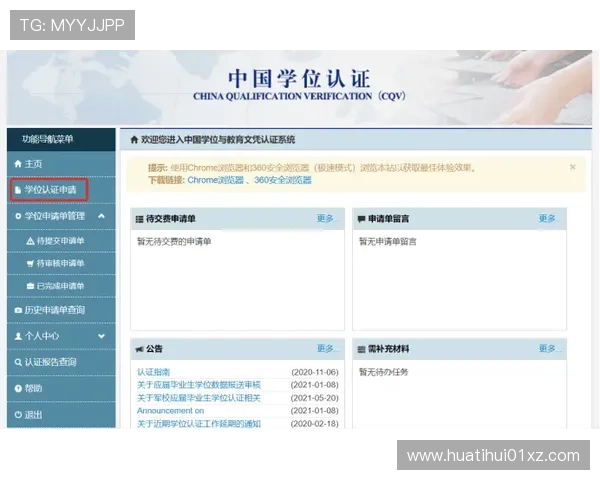Click 更多 in 公告 panel
The width and height of the screenshot is (600, 480).
327,349
